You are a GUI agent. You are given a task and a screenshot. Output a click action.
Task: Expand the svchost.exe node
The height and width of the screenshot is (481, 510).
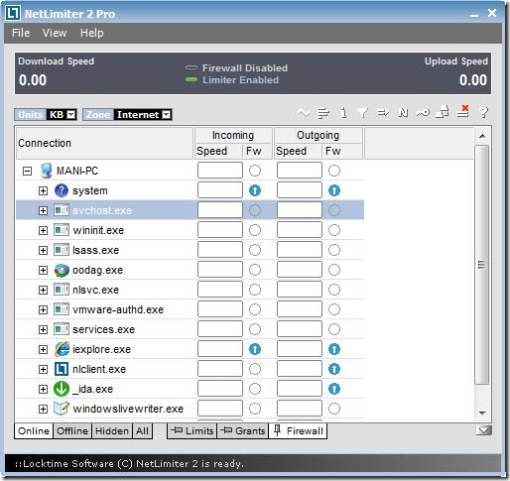click(x=43, y=210)
